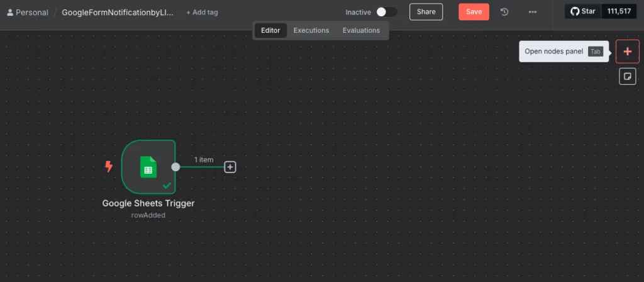Click the GitHub Star button
The width and height of the screenshot is (644, 282).
click(x=583, y=11)
